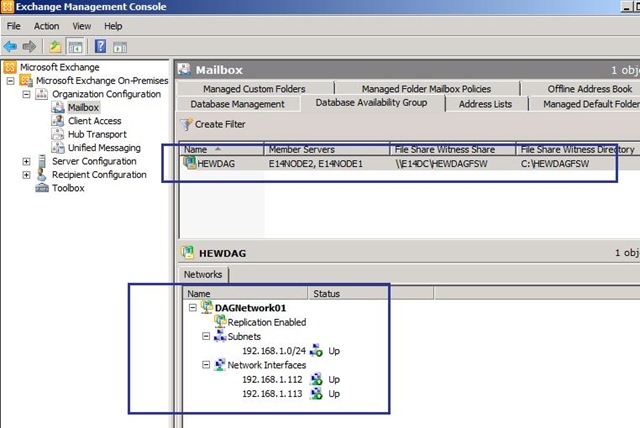The width and height of the screenshot is (640, 428).
Task: Switch to Database Management tab
Action: pos(238,104)
